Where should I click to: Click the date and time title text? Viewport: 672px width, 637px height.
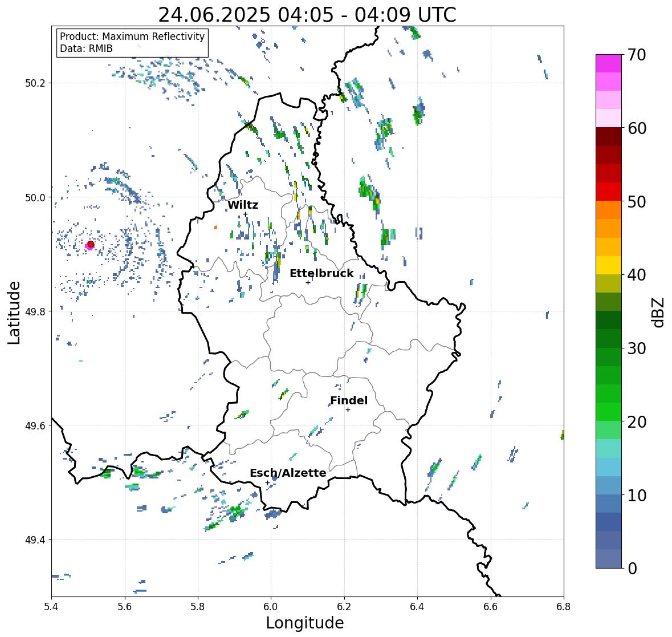coord(307,15)
